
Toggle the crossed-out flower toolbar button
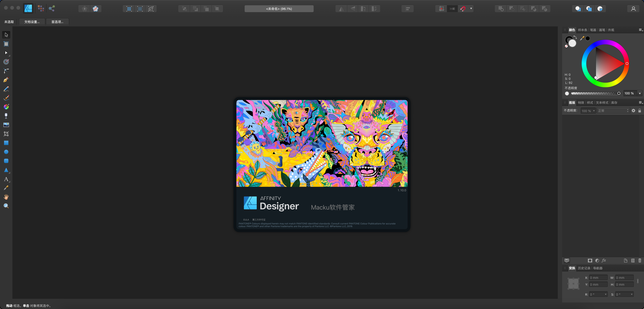(95, 9)
